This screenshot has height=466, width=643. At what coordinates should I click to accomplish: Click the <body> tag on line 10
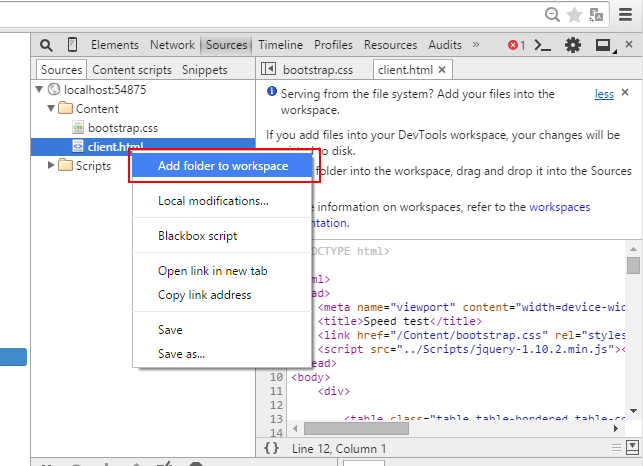pos(310,377)
